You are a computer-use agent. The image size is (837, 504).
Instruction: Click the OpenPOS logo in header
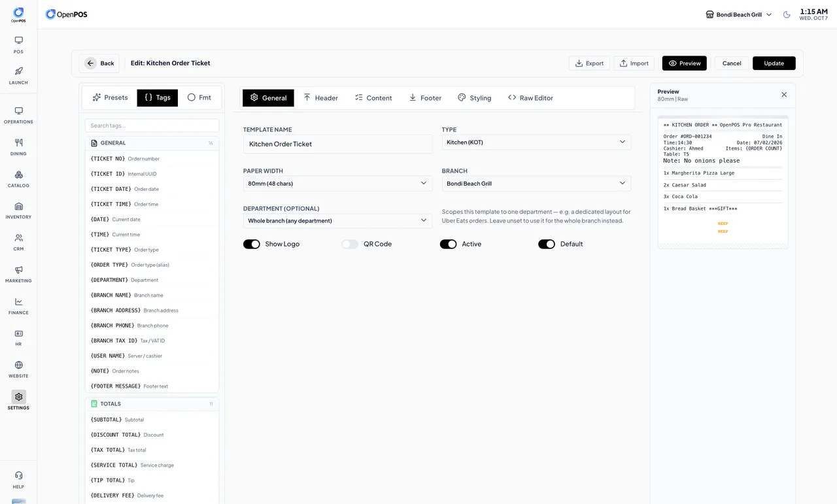[66, 14]
